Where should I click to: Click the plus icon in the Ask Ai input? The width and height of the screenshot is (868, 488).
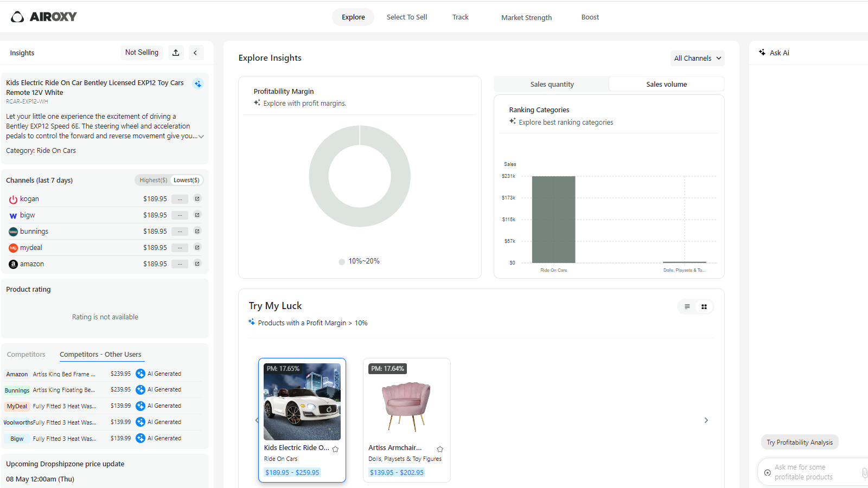tap(767, 473)
